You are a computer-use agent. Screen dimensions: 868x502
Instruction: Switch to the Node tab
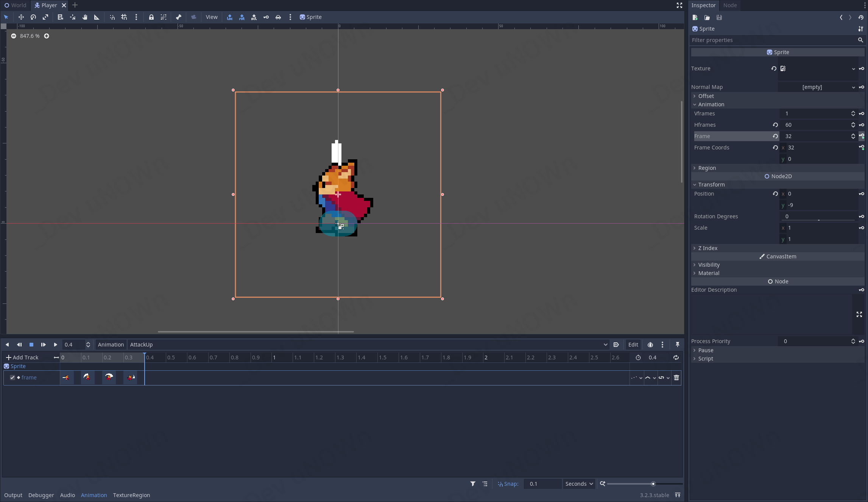(x=729, y=5)
